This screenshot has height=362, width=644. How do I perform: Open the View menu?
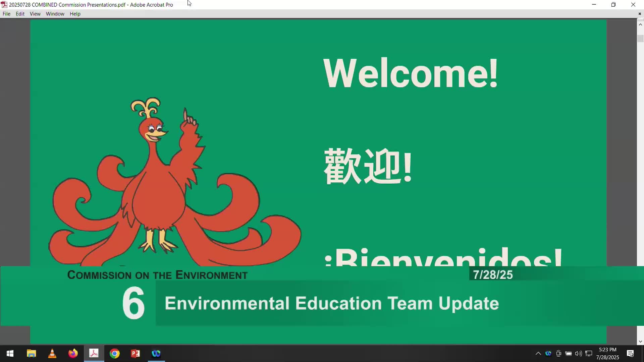(x=35, y=14)
